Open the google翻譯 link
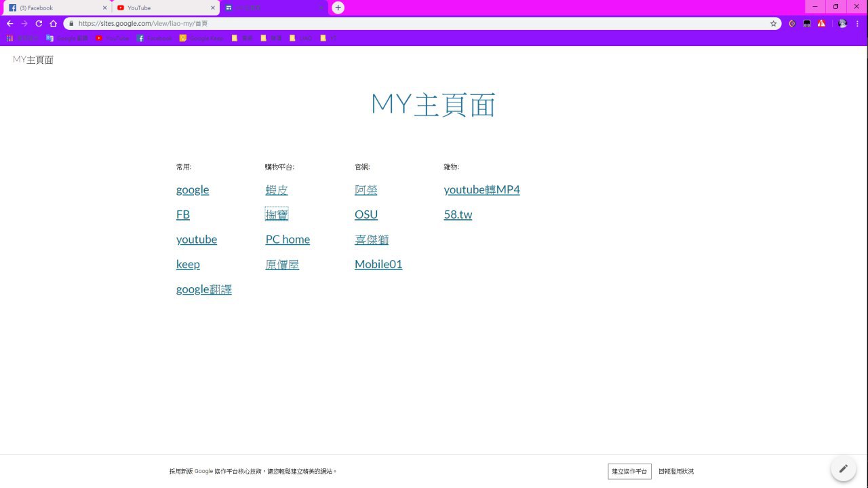Screen dimensions: 868x488 pos(204,289)
